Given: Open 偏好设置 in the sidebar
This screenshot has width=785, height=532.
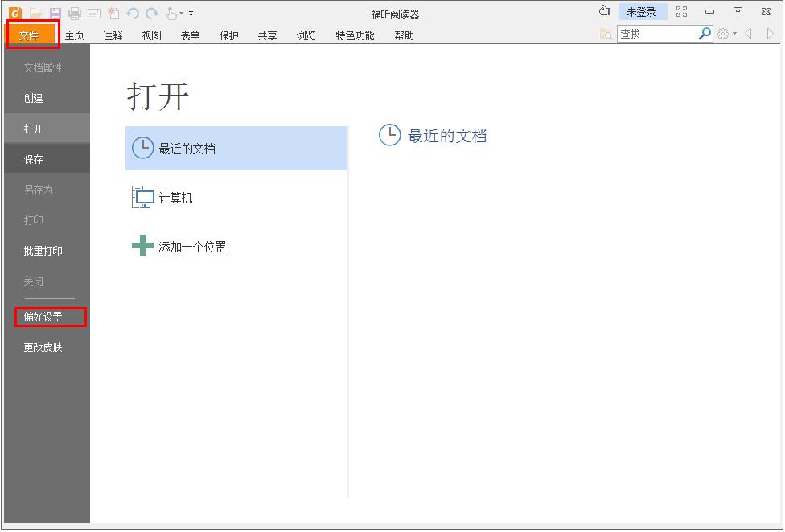Looking at the screenshot, I should (x=42, y=317).
